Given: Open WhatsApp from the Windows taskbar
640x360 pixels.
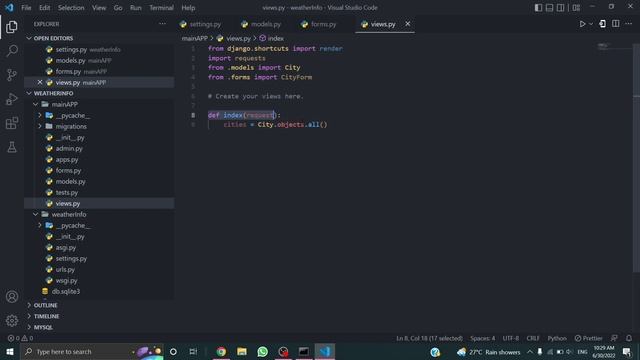Looking at the screenshot, I should coord(262,352).
